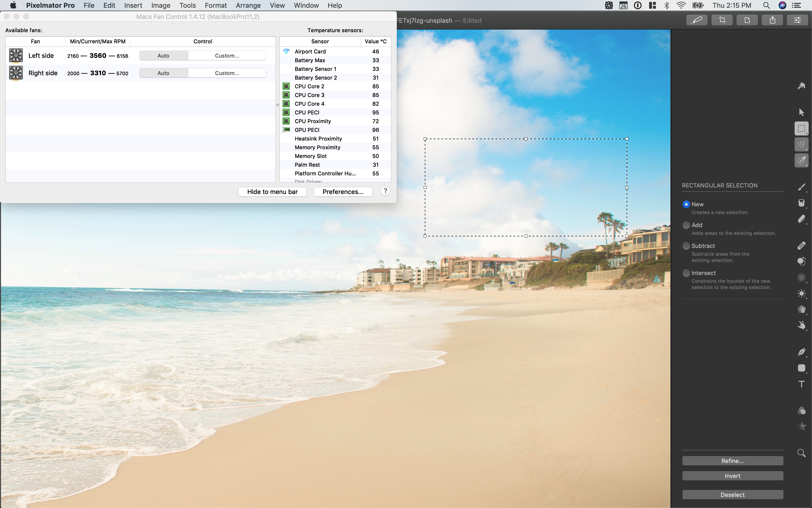Screen dimensions: 812x508
Task: Open the Image menu
Action: click(161, 5)
